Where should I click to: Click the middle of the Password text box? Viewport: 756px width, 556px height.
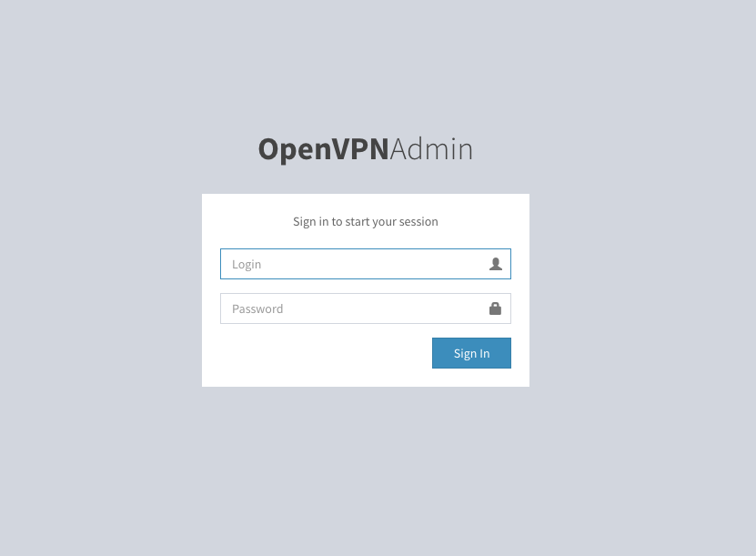point(366,308)
